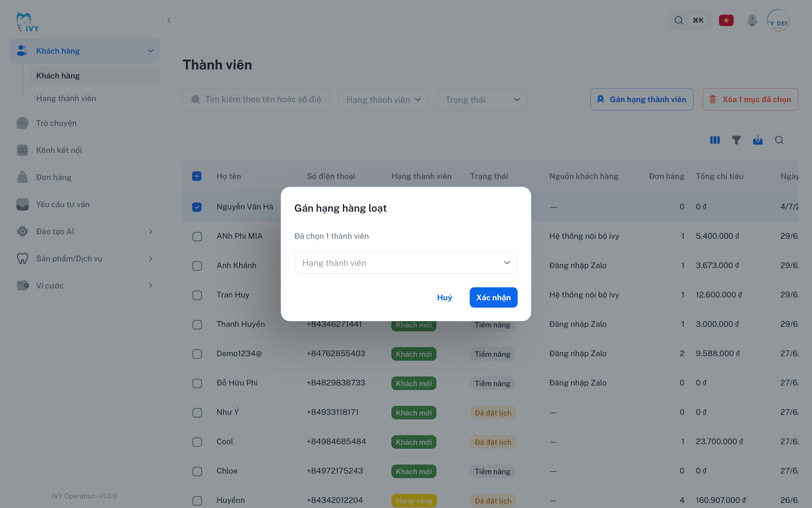Tick the Thanh Huyền row checkbox
Viewport: 812px width, 508px height.
[197, 325]
